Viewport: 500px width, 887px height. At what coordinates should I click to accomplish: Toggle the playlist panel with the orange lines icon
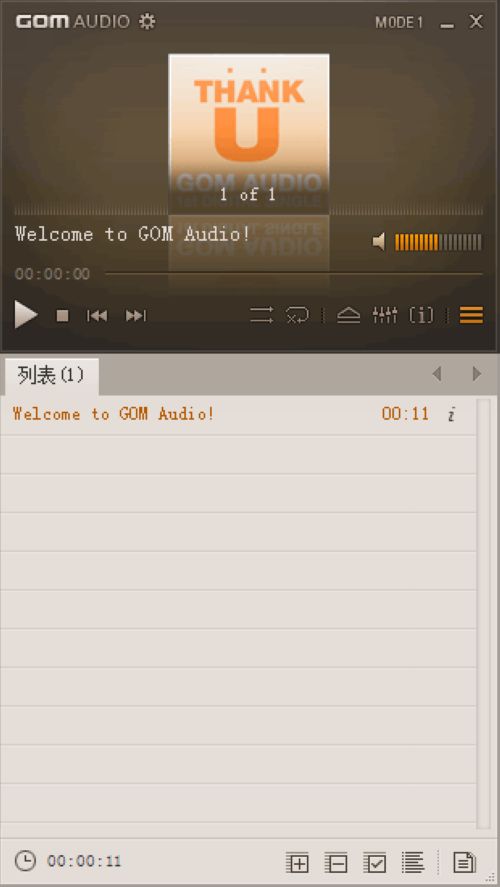pyautogui.click(x=471, y=315)
